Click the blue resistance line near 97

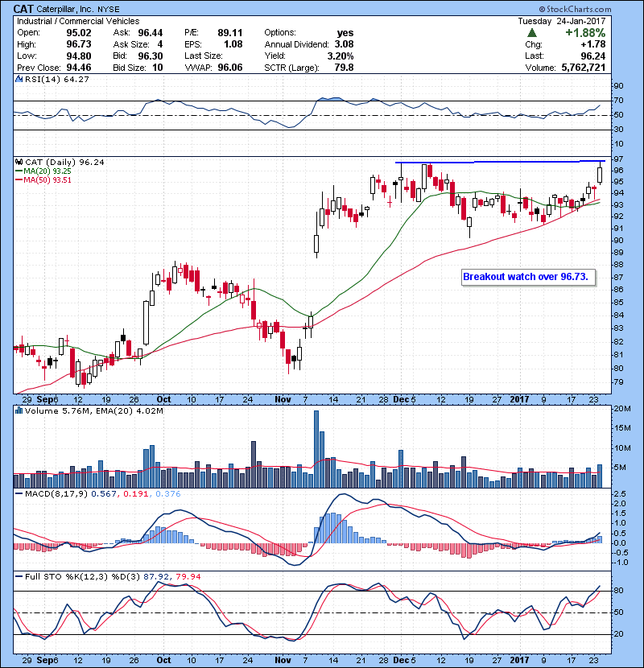coord(500,162)
